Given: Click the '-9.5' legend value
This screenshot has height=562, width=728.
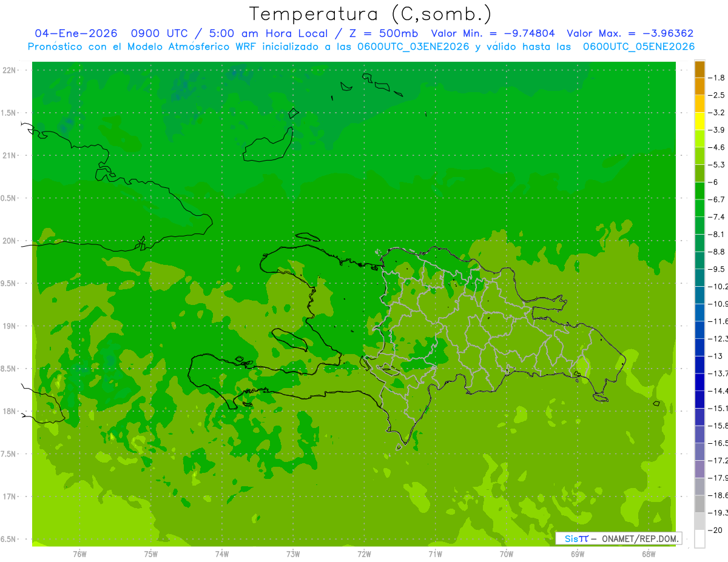Looking at the screenshot, I should 716,269.
